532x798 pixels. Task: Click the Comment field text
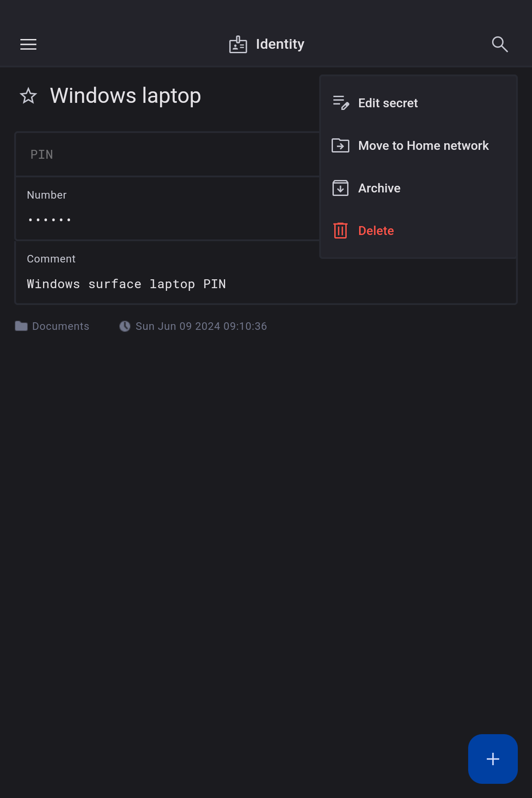126,284
